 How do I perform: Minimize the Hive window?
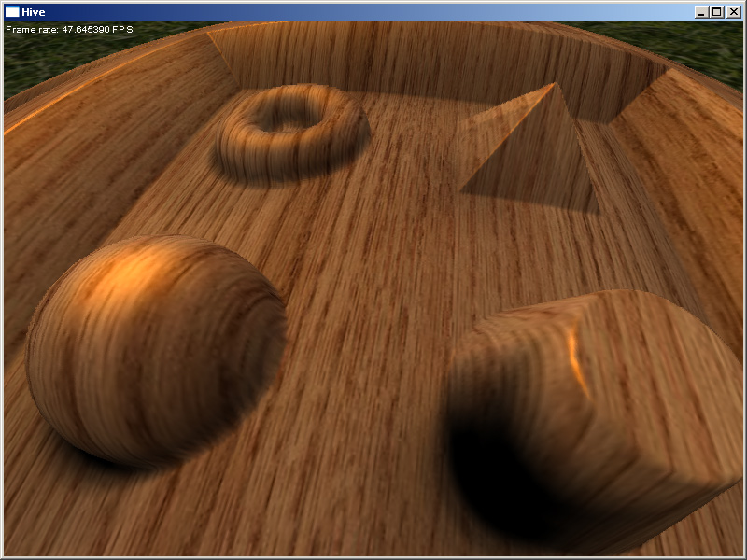click(x=700, y=12)
